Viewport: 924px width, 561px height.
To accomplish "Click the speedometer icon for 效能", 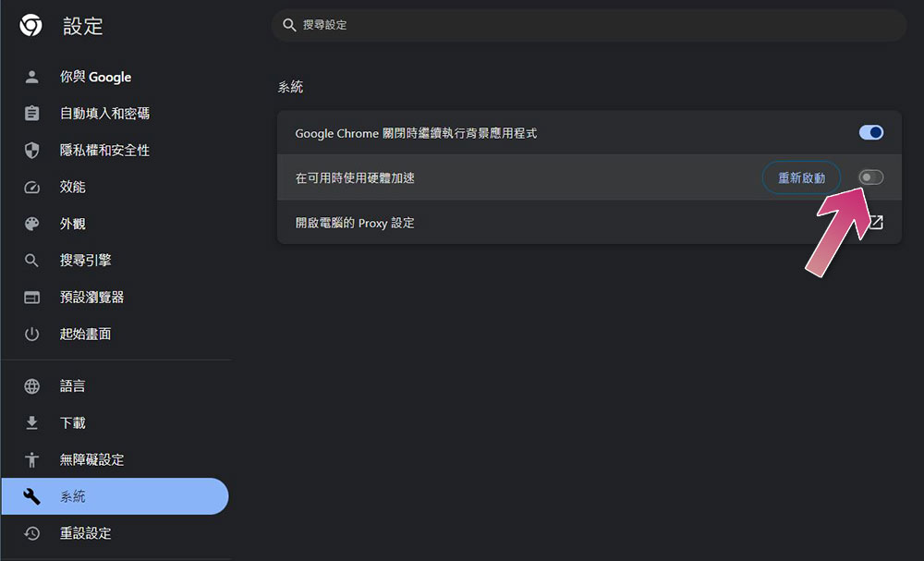I will [x=31, y=188].
